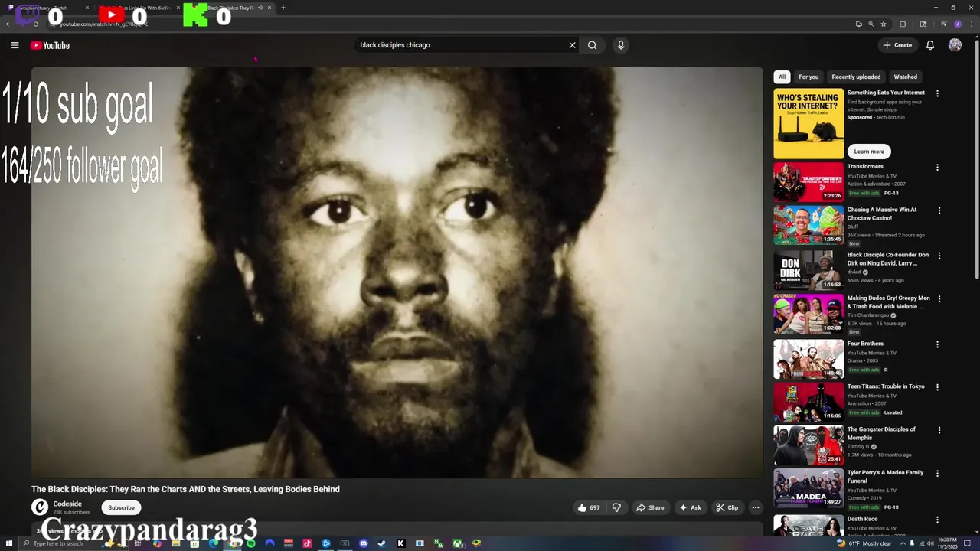Open the Transformers movie thumbnail
Viewport: 980px width, 551px height.
click(808, 182)
